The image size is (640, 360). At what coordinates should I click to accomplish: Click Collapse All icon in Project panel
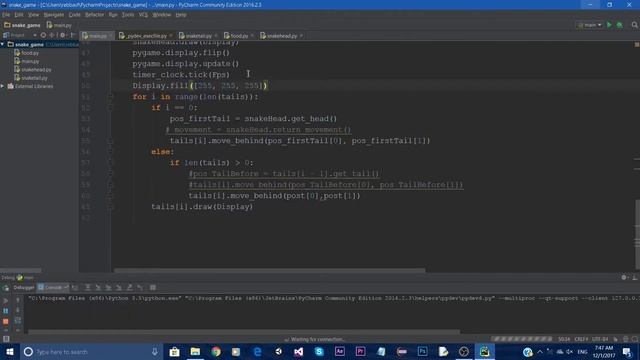[52, 36]
